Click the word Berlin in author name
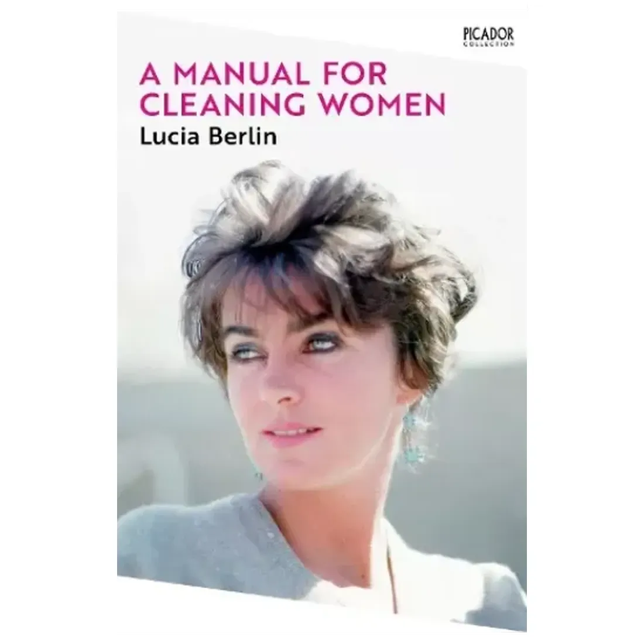644x644 pixels. (243, 136)
